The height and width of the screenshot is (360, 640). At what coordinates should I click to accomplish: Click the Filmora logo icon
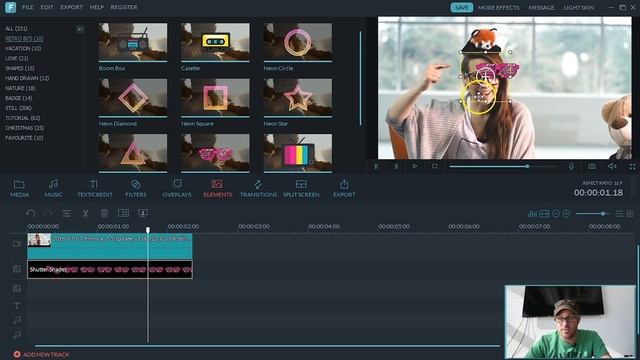[11, 7]
